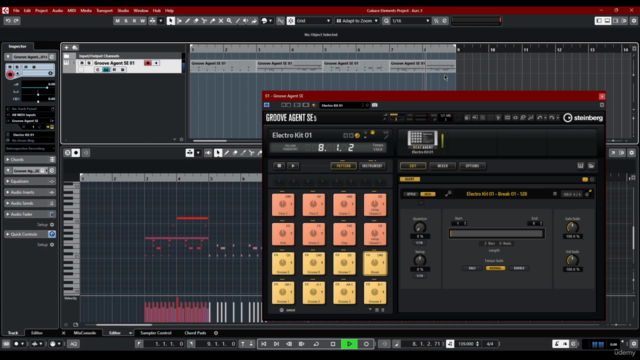Open the Adapt to Zoom grid dropdown
640x360 pixels.
pos(357,21)
